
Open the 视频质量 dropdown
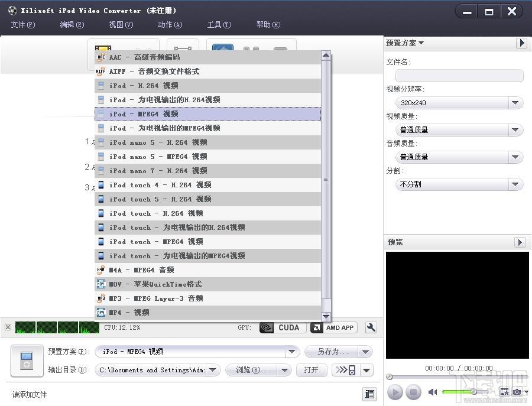[459, 130]
